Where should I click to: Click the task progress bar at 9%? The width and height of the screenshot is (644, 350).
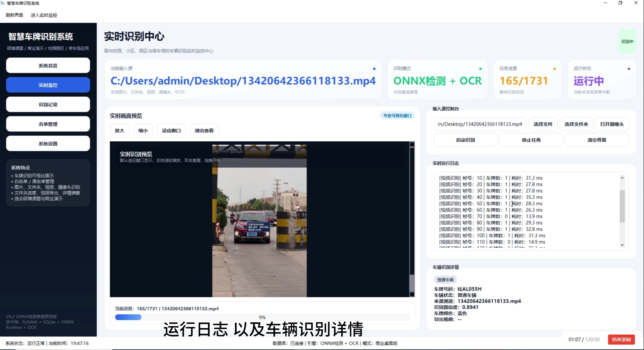point(262,317)
